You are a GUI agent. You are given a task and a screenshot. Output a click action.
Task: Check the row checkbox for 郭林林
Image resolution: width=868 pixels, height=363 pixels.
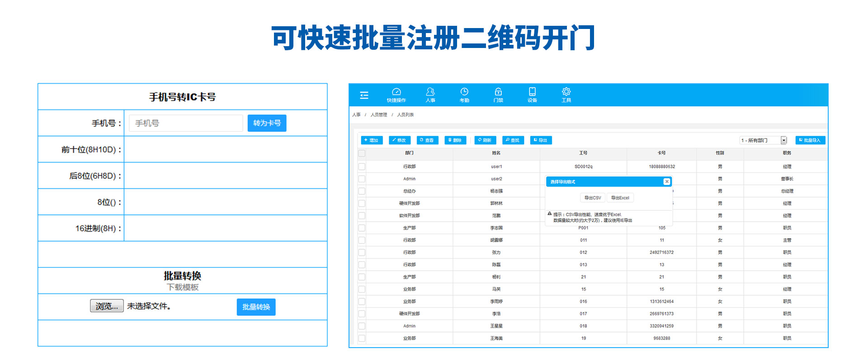pyautogui.click(x=362, y=203)
